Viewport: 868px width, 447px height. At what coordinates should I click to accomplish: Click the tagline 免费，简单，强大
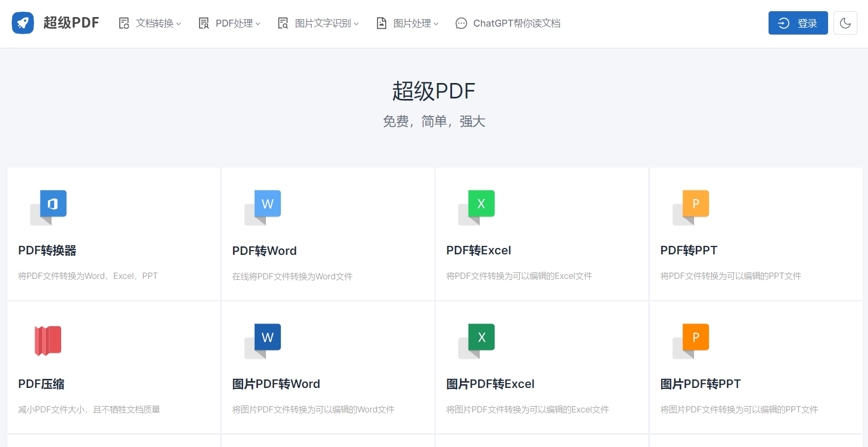point(434,121)
